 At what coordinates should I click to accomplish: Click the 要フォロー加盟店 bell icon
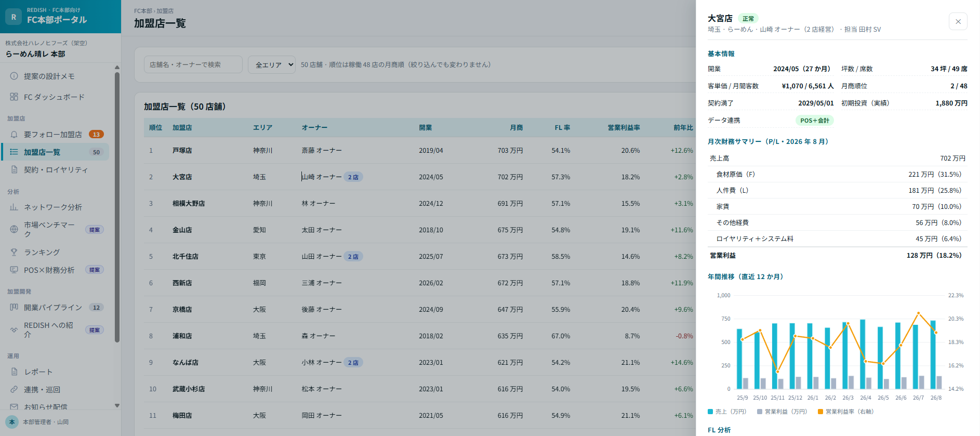[x=14, y=134]
